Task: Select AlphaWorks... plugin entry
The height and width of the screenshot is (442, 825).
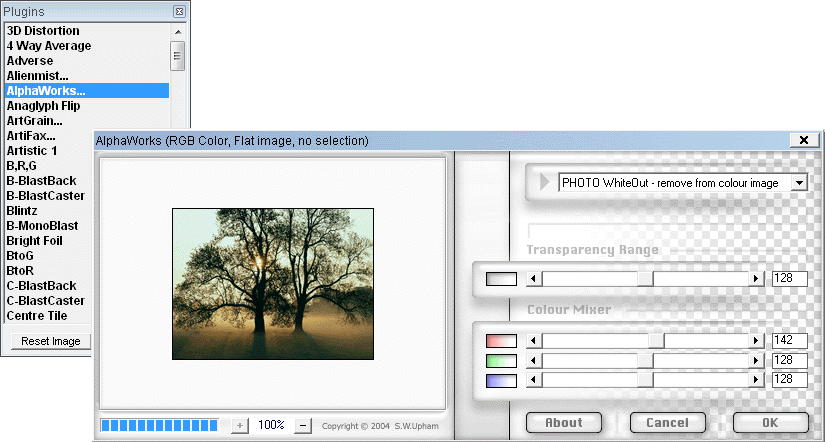Action: click(x=87, y=91)
